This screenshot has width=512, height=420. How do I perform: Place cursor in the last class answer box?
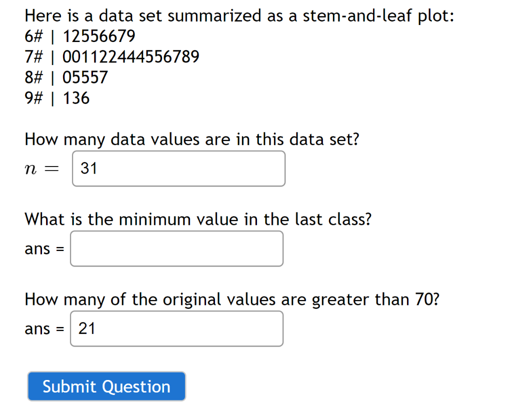click(x=176, y=248)
